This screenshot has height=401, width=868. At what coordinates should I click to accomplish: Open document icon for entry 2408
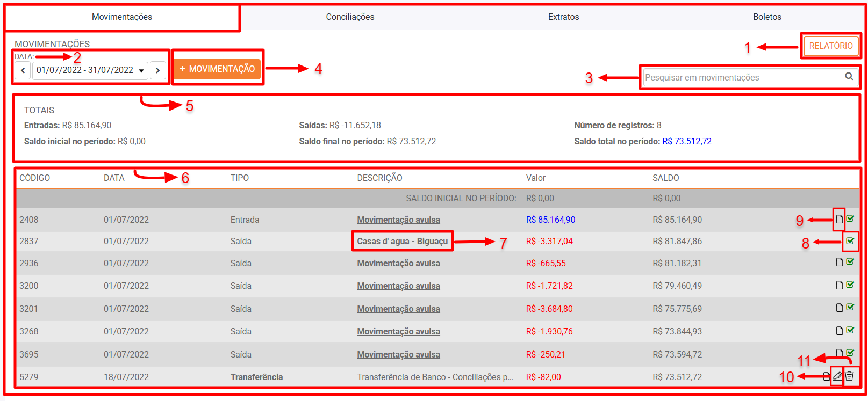[839, 219]
